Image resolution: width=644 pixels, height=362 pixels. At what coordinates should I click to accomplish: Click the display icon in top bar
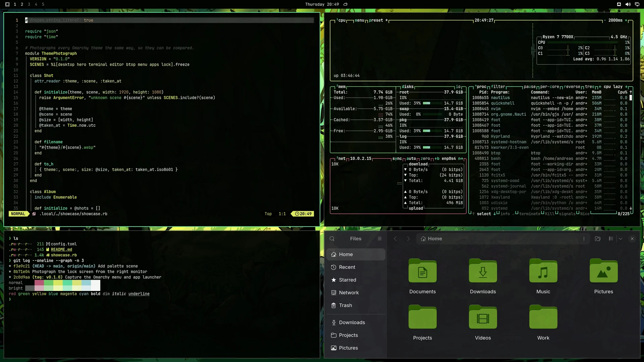click(637, 4)
